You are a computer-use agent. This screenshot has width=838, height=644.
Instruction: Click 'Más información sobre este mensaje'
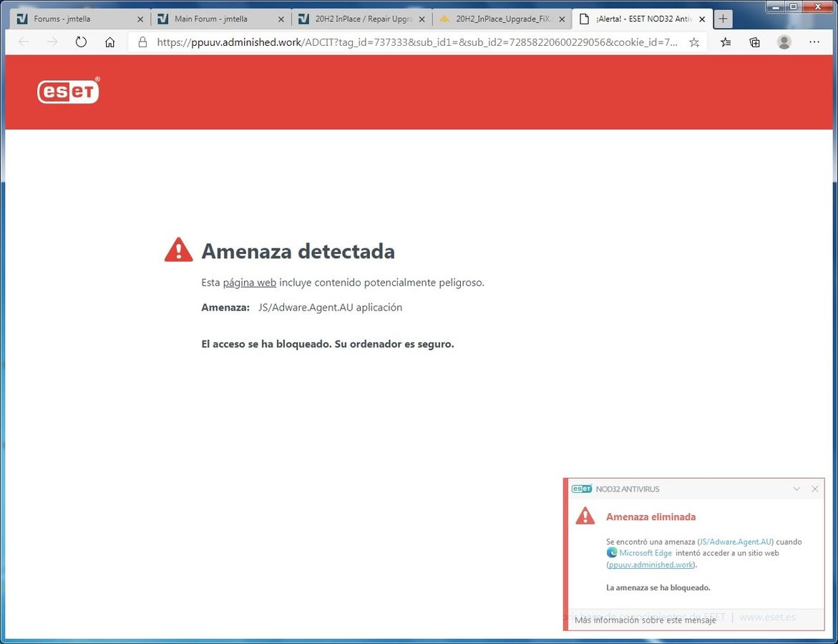[x=645, y=620]
